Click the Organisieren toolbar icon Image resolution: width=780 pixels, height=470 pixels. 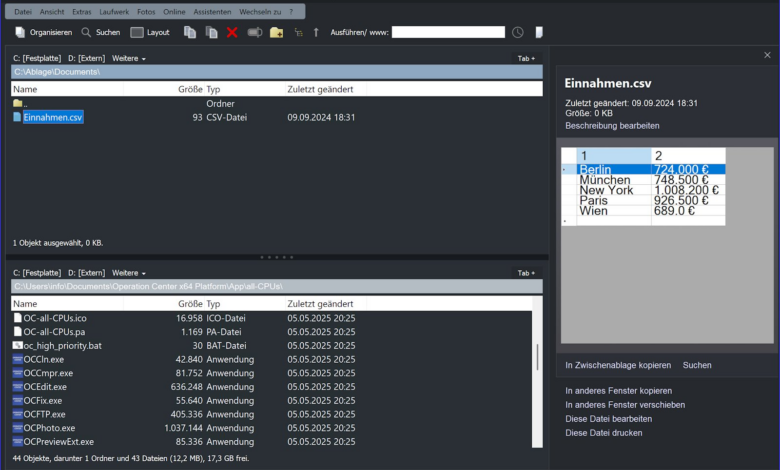(20, 32)
